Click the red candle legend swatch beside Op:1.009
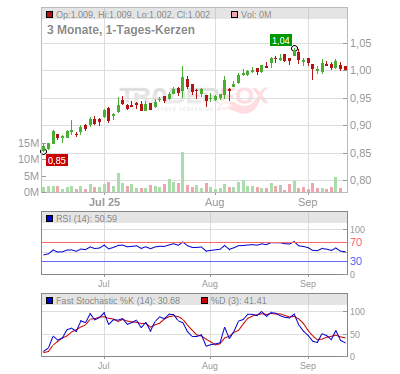Image resolution: width=400 pixels, height=374 pixels. tap(50, 15)
